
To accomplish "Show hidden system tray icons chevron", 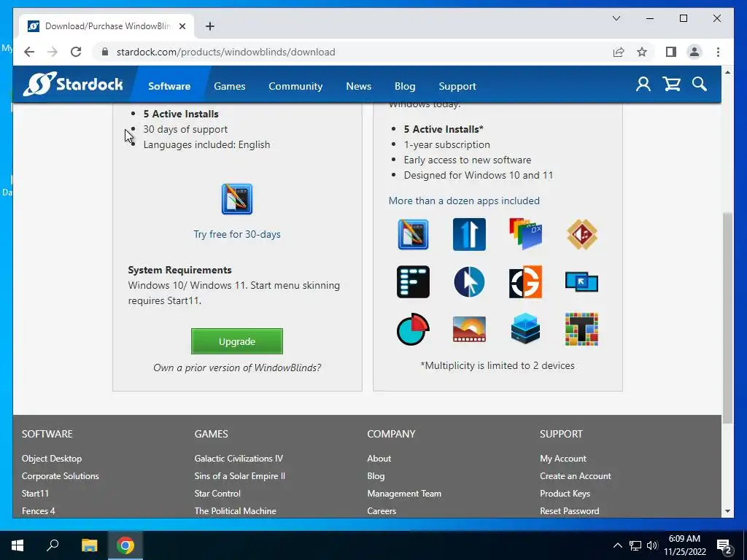I will pyautogui.click(x=617, y=545).
